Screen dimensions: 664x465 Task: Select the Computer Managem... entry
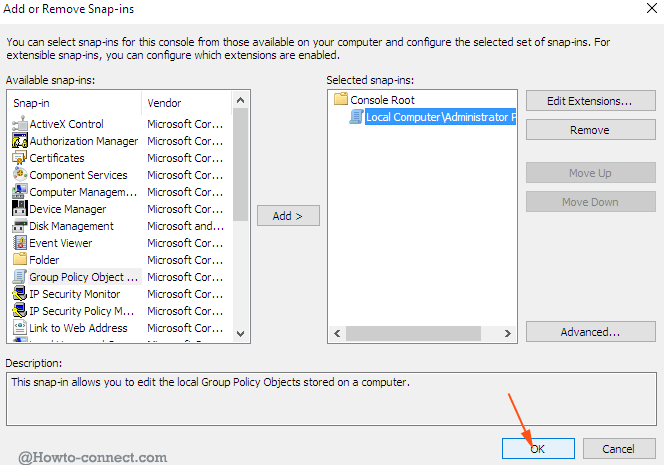[x=83, y=192]
